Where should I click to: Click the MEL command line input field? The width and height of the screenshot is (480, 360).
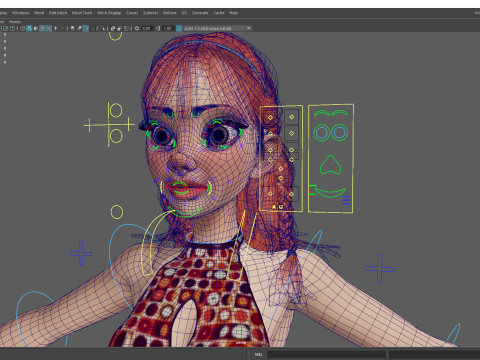326,354
